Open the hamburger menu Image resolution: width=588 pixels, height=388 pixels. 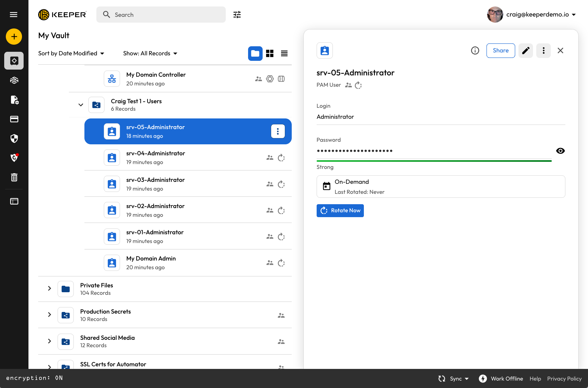14,15
